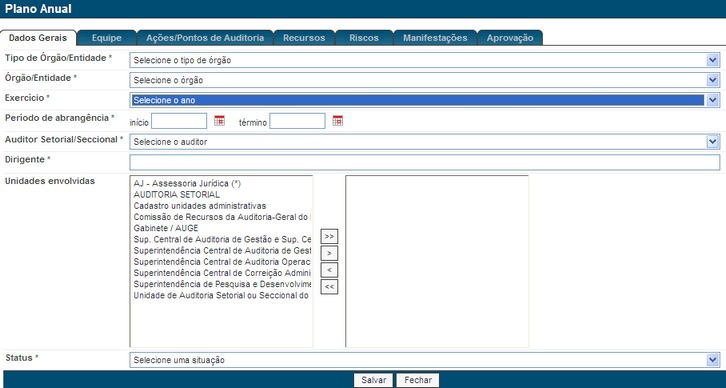Click the Dirigente text field
Viewport: 726px width, 388px height.
425,163
